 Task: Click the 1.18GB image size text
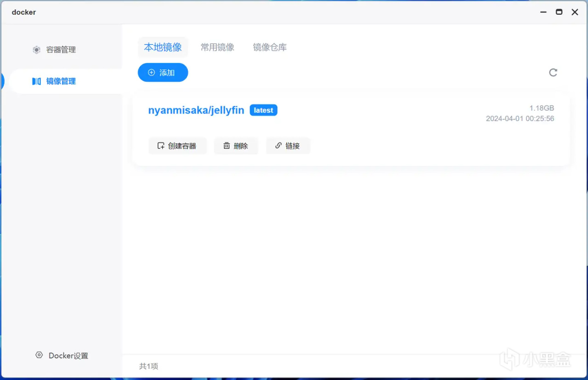pyautogui.click(x=542, y=108)
